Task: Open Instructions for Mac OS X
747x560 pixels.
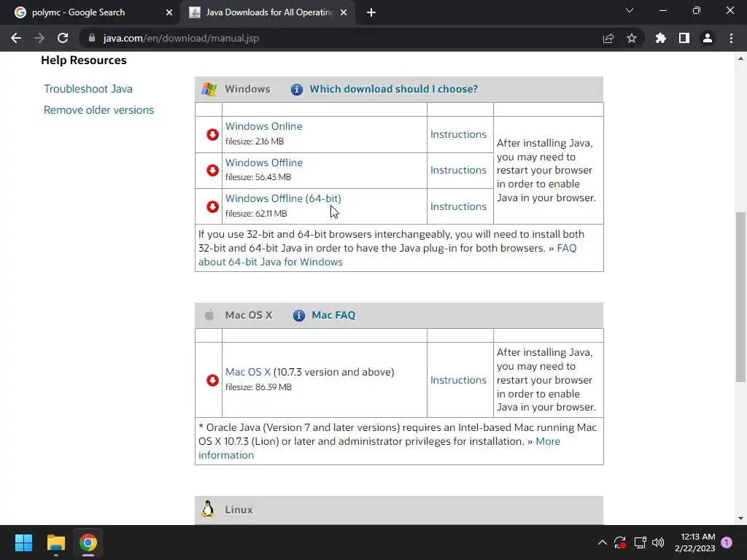Action: 458,380
